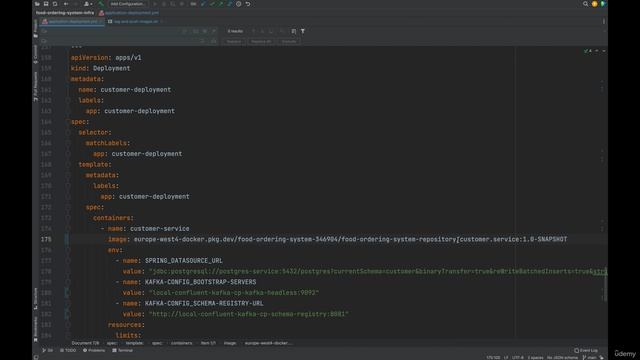Toggle Match Case in search bar
Viewport: 640px width, 360px height.
196,31
